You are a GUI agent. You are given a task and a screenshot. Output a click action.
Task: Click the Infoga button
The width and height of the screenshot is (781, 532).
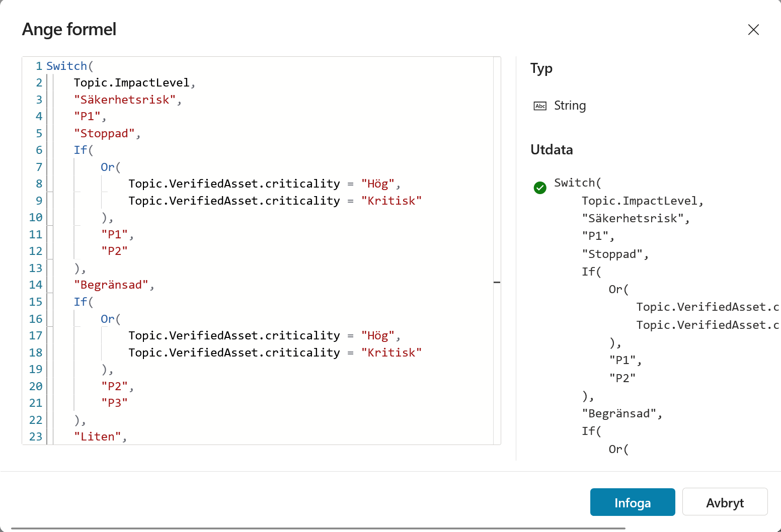coord(633,502)
